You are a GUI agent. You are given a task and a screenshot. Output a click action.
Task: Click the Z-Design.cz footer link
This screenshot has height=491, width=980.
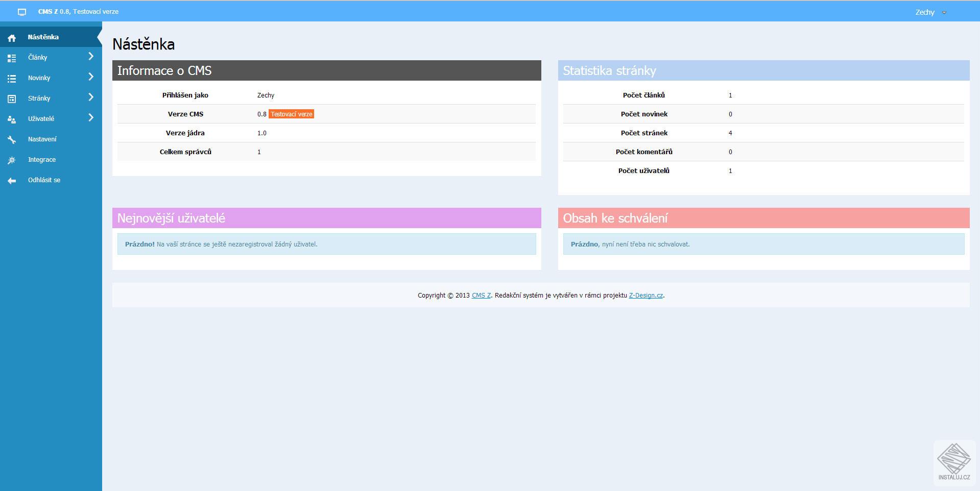click(646, 296)
